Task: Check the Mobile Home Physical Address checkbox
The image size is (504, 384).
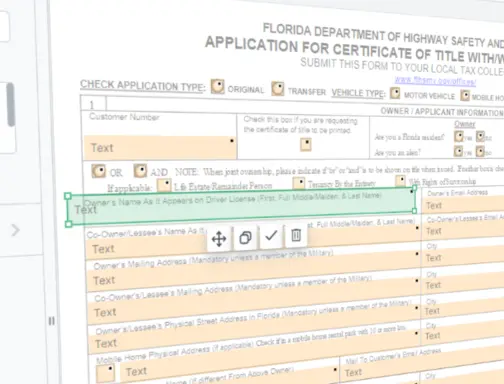Action: point(105,373)
